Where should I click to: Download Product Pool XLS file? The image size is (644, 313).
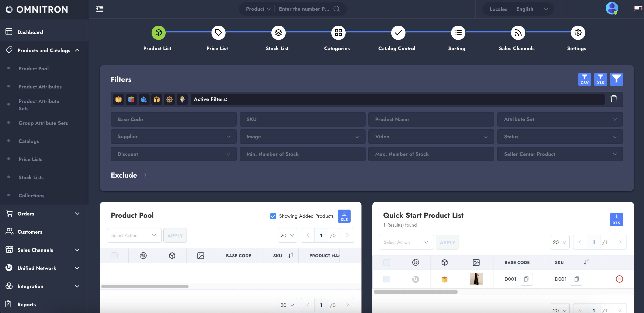point(344,216)
